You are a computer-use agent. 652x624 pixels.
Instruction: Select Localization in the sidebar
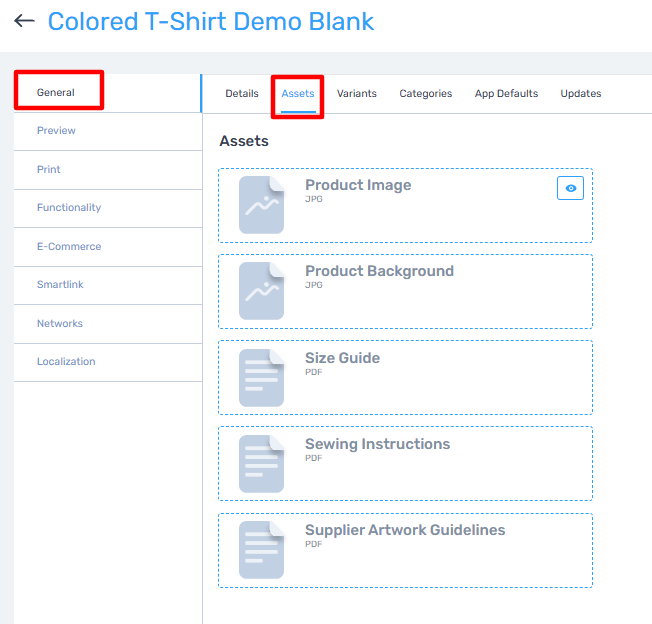66,362
